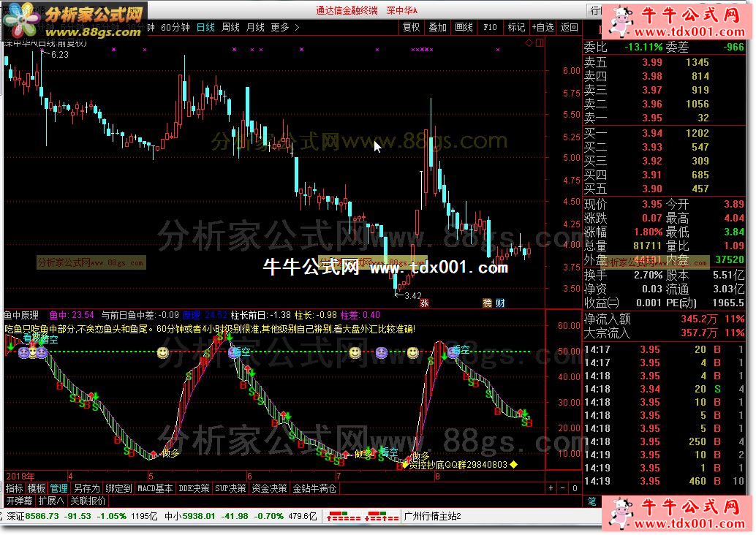The image size is (756, 535).
Task: Click the plus icon beside the indicator tabs
Action: pos(551,487)
